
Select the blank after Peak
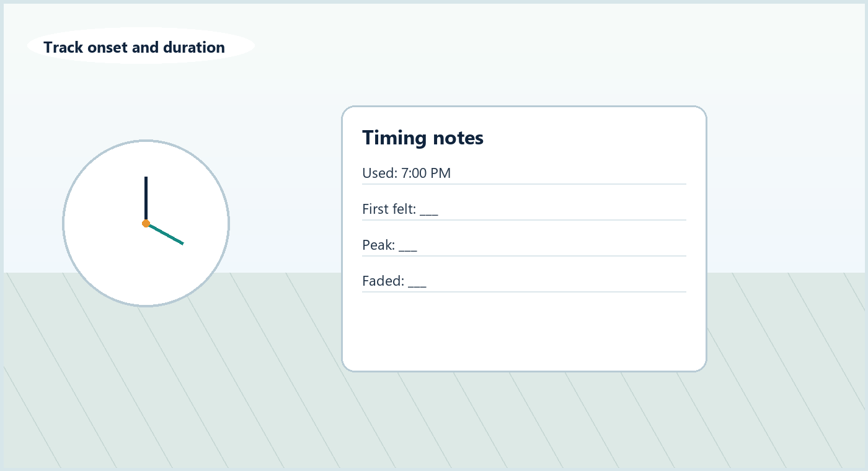click(408, 247)
